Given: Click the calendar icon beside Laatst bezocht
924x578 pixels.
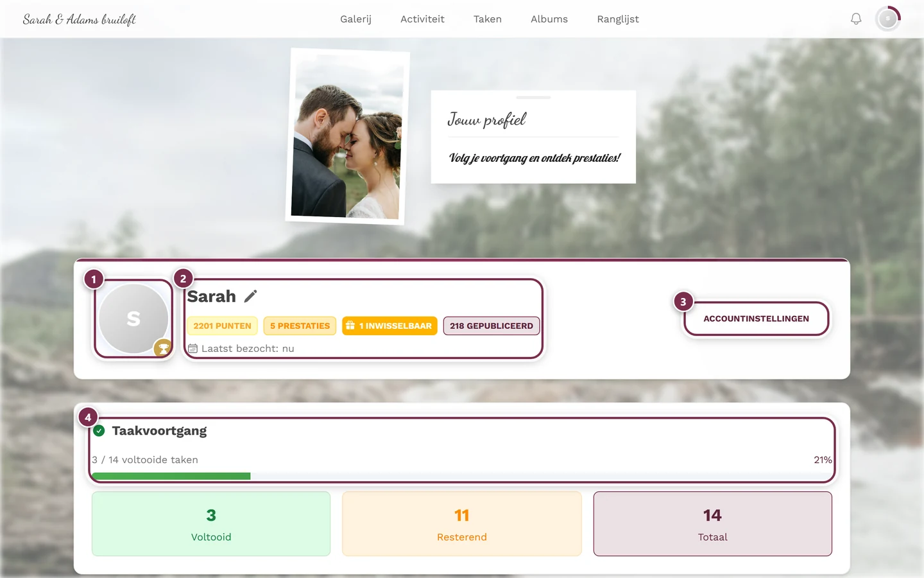Looking at the screenshot, I should click(193, 349).
